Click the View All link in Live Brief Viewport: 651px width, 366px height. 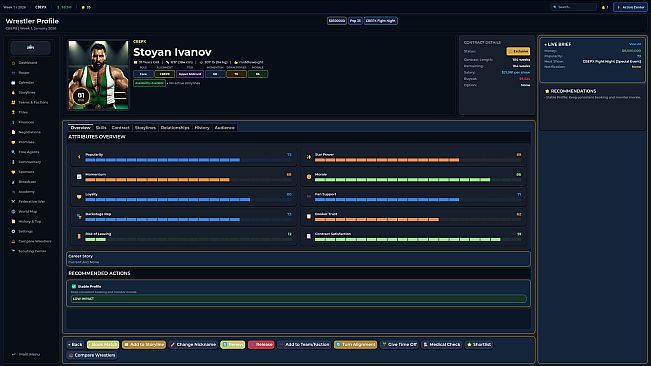[x=635, y=44]
